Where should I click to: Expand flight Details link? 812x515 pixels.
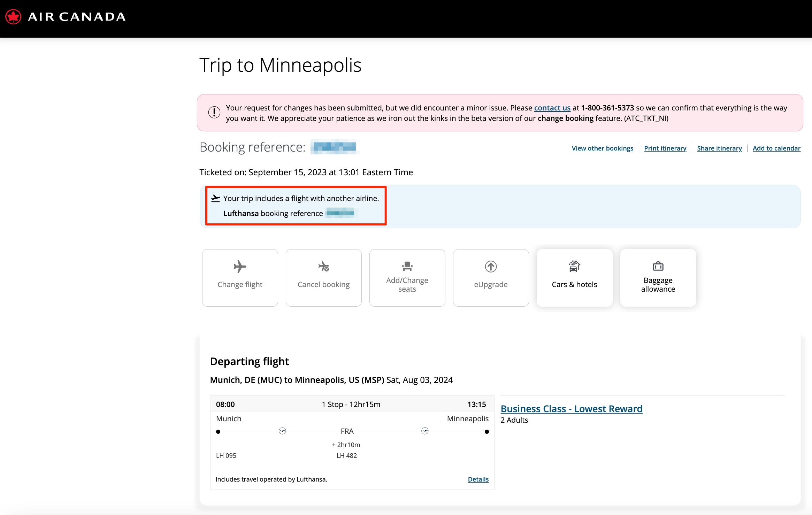[478, 479]
